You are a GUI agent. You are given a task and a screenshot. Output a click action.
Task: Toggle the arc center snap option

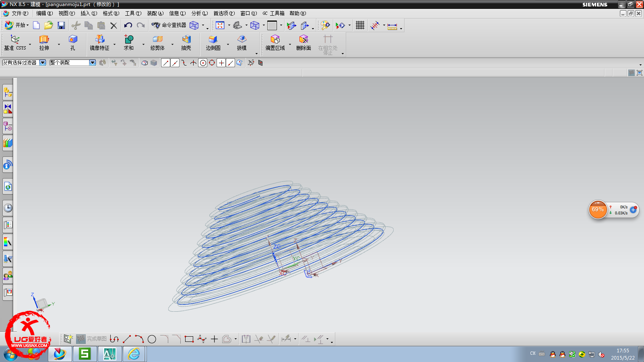coord(203,63)
